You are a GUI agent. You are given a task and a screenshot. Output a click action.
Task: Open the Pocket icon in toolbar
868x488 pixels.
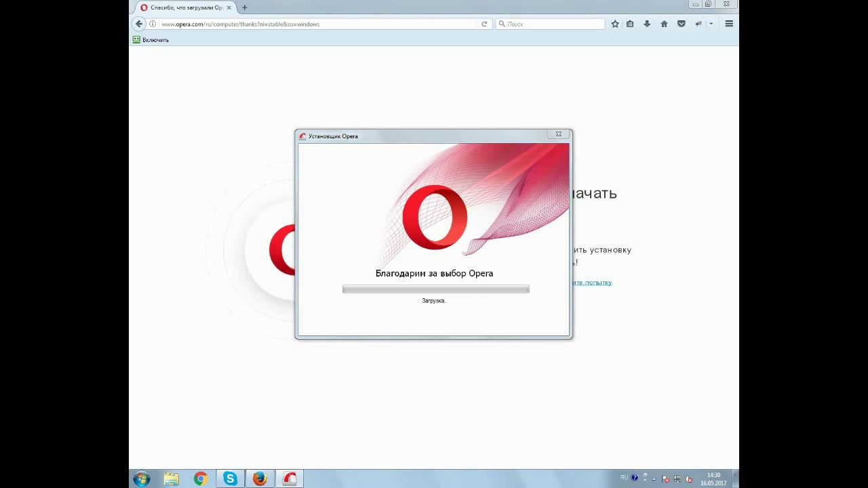[x=682, y=24]
